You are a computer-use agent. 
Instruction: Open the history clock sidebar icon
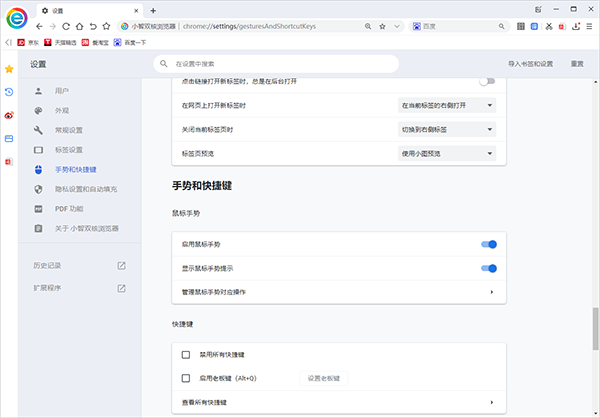(9, 92)
